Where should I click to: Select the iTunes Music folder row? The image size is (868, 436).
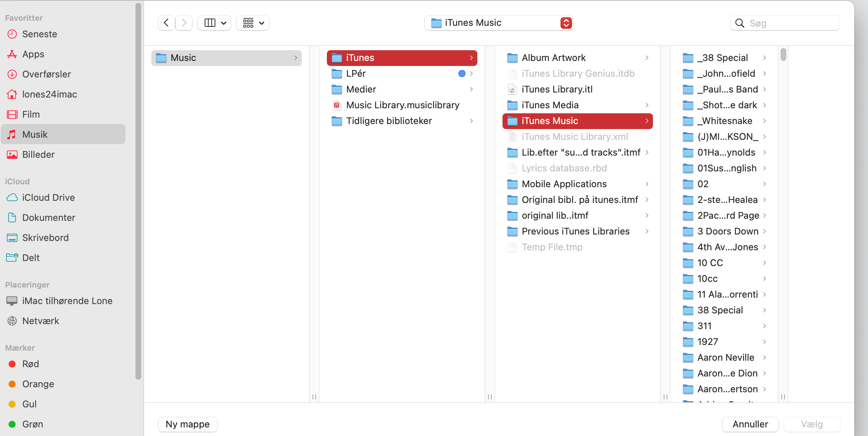click(578, 121)
